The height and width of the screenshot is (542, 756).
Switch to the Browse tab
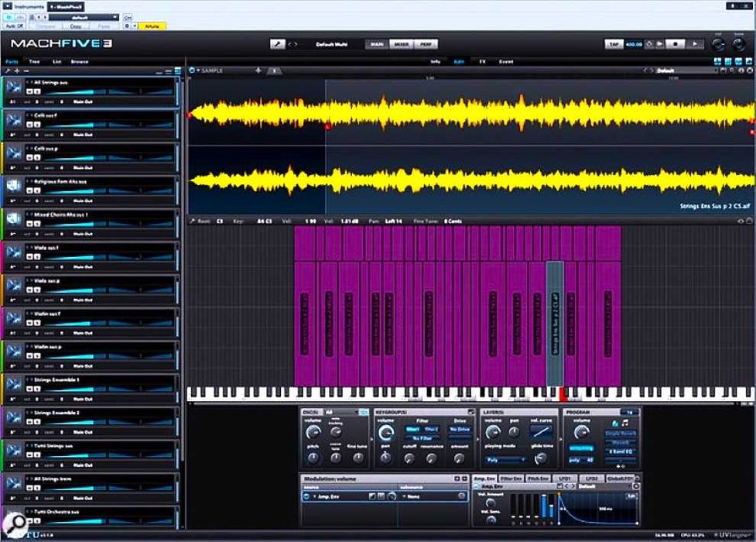80,62
